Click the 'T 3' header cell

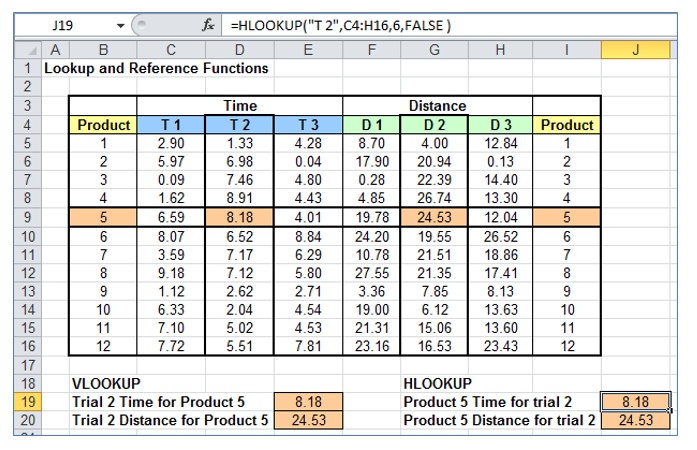[x=308, y=125]
